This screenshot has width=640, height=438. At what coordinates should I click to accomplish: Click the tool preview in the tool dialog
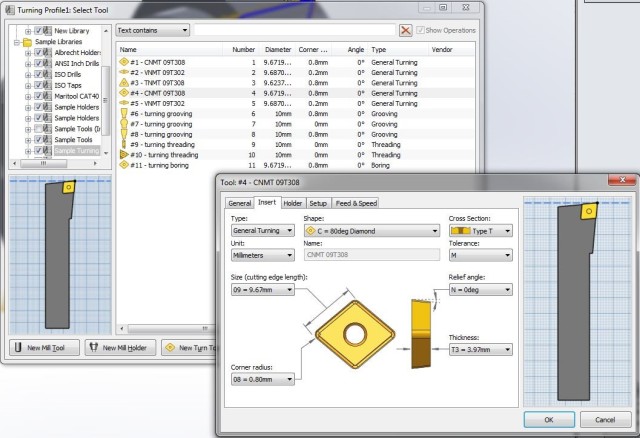coord(577,302)
